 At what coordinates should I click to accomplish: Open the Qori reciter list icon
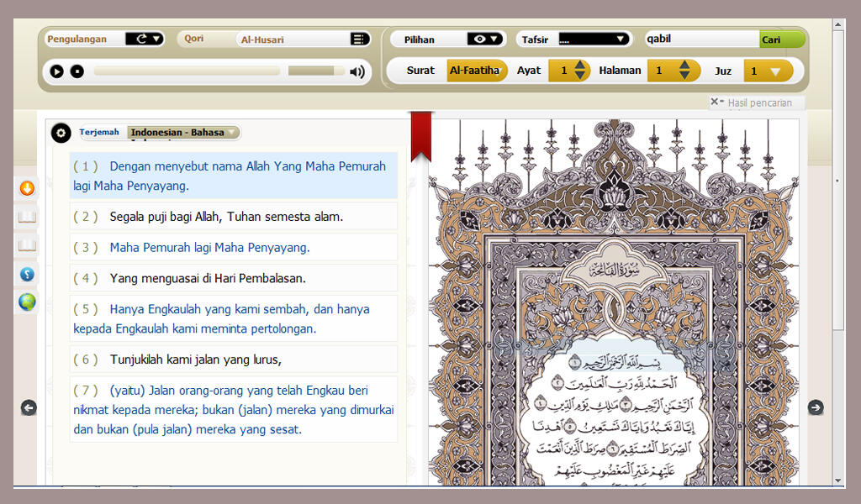point(358,39)
